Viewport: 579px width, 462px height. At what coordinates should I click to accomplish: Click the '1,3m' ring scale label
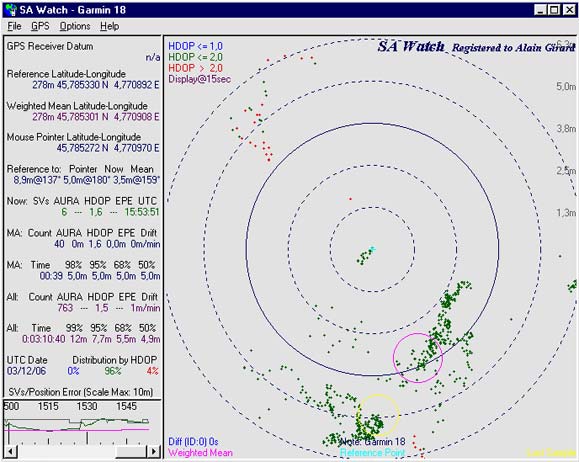click(566, 213)
